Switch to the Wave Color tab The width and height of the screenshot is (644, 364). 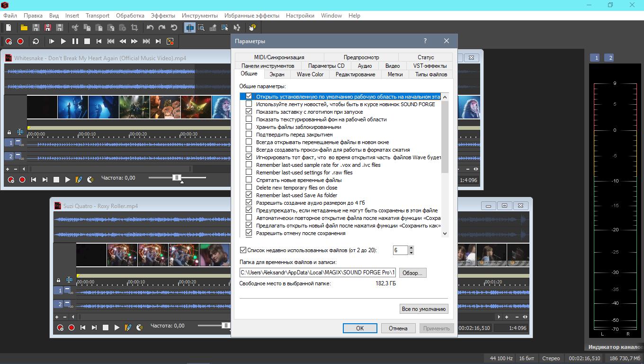(x=310, y=74)
